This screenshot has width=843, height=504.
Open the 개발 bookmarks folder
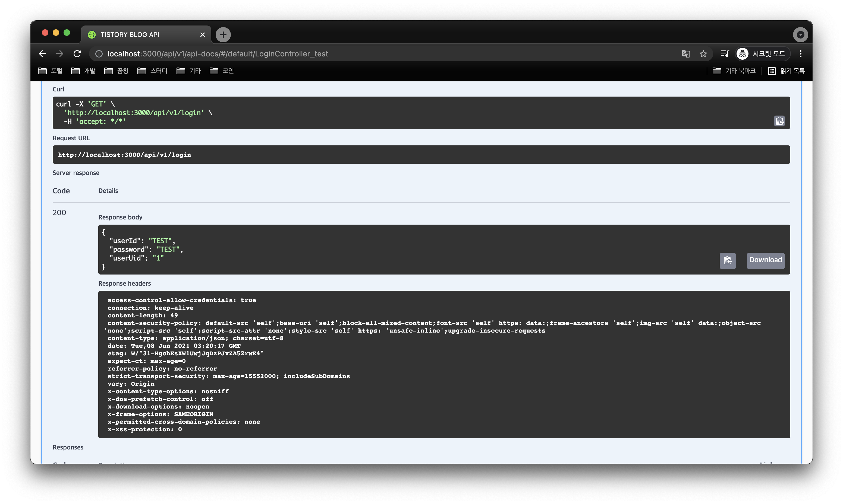[83, 71]
